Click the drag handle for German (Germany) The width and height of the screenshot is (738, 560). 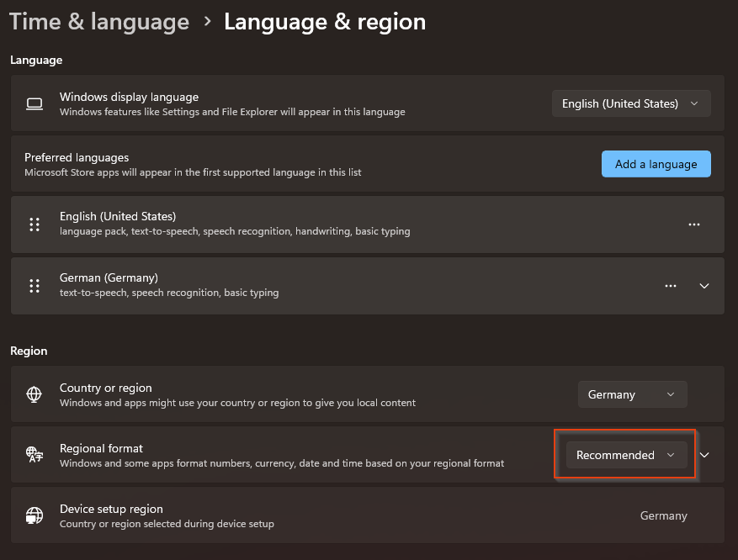pyautogui.click(x=35, y=286)
